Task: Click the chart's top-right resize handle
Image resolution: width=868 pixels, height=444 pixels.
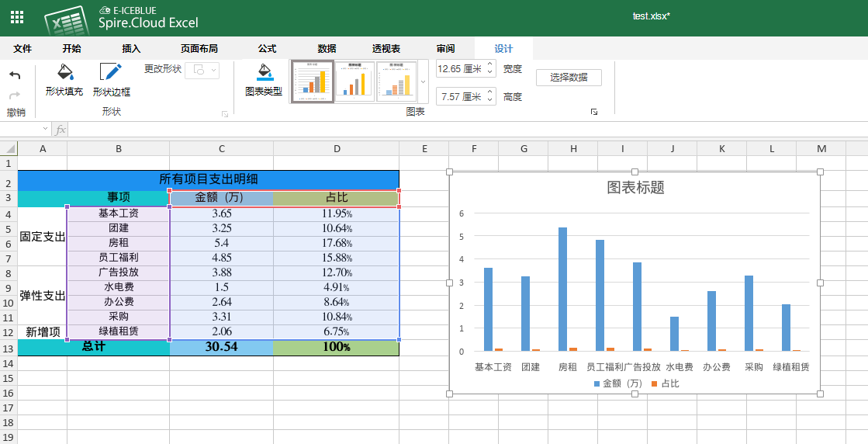Action: click(x=820, y=172)
